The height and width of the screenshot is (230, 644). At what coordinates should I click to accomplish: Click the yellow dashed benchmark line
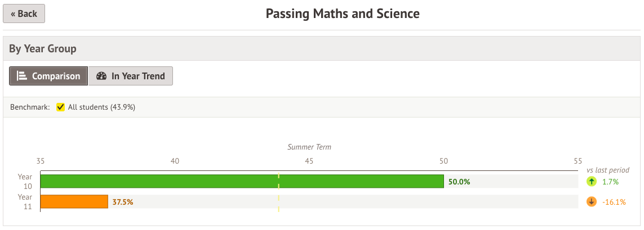point(278,192)
